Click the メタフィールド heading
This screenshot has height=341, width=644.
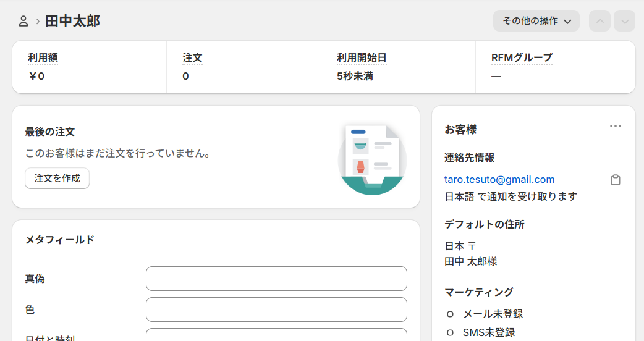[60, 240]
